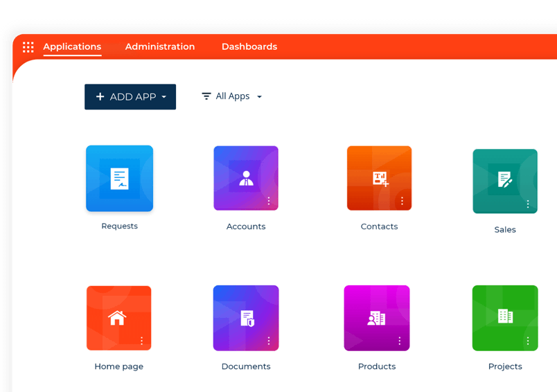This screenshot has width=557, height=392.
Task: Open the Products app tile
Action: click(377, 318)
